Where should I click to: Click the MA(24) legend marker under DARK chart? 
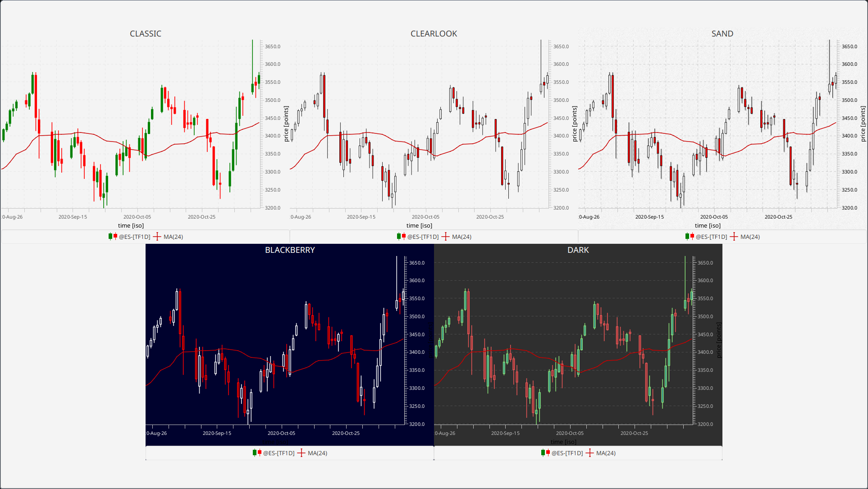[x=589, y=453]
